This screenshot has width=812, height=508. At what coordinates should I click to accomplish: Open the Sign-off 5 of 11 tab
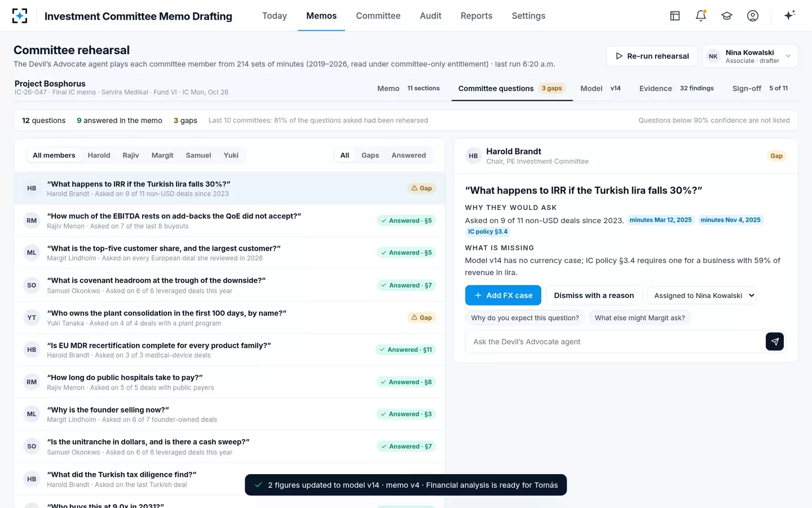coord(760,89)
